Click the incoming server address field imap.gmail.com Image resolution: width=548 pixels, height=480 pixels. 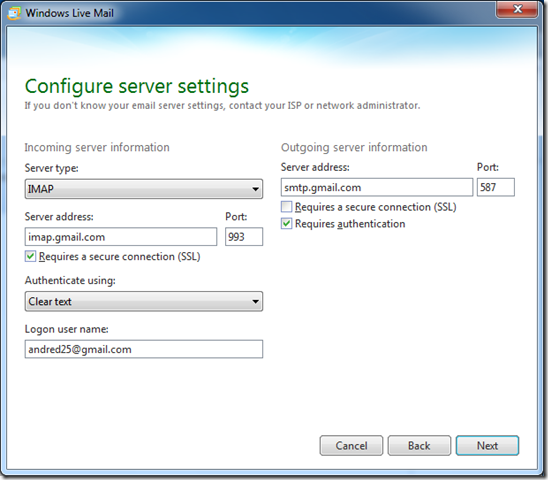coord(121,237)
